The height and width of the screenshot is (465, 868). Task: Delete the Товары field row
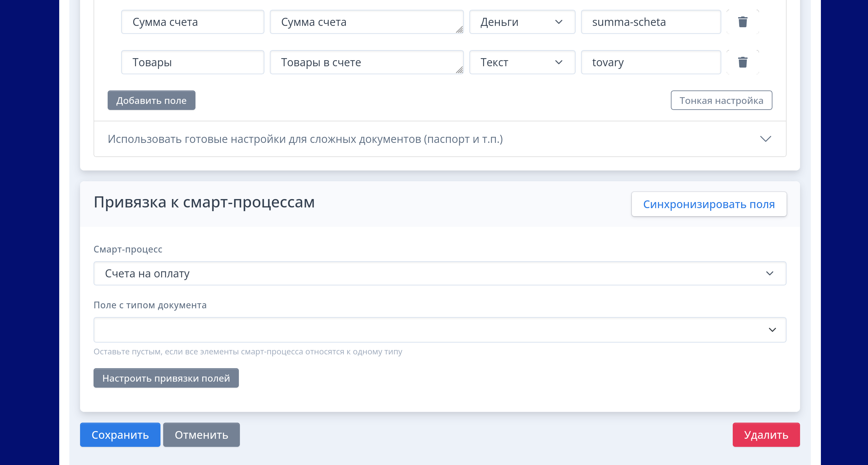(x=742, y=62)
